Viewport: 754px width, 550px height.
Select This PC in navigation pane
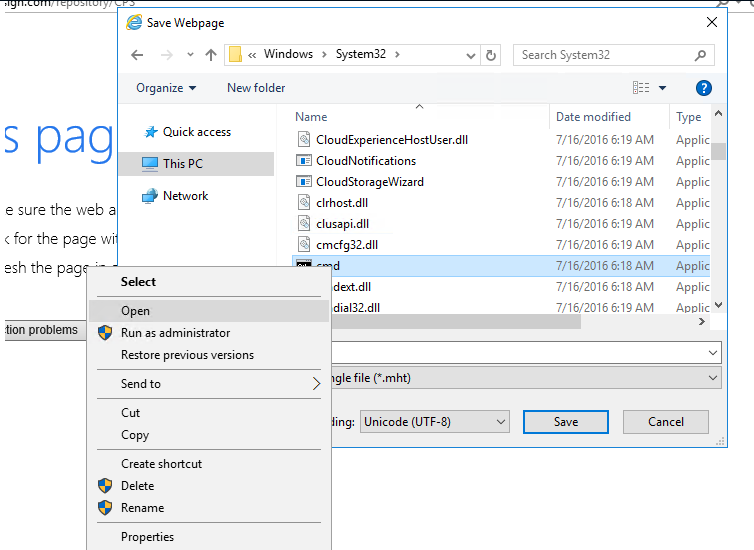[182, 164]
